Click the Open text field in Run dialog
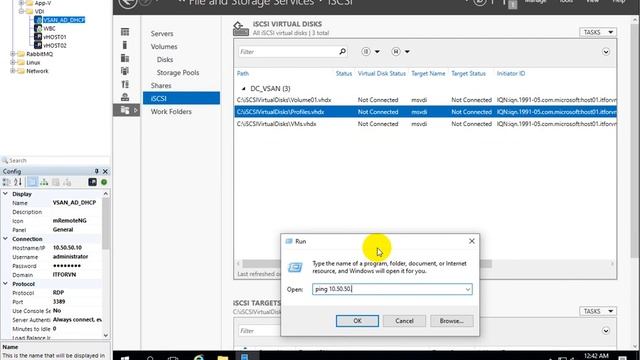Screen dimensions: 640x360 pos(388,289)
